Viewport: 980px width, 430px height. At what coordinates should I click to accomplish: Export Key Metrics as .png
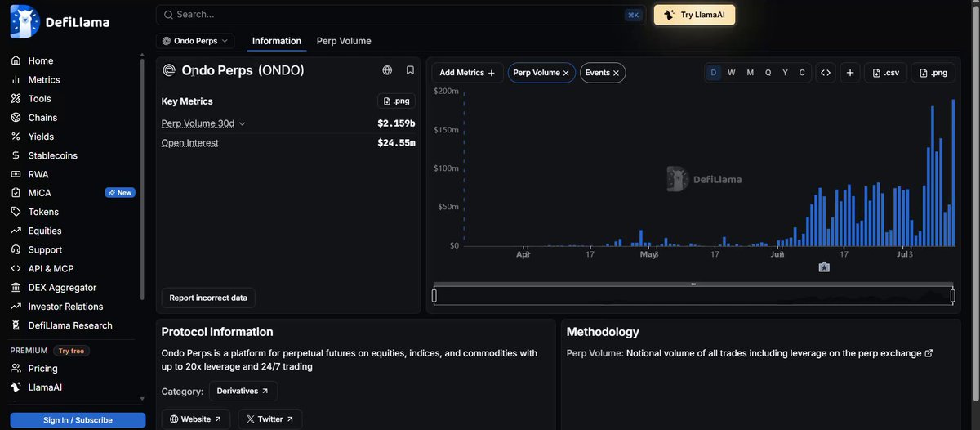click(x=396, y=101)
